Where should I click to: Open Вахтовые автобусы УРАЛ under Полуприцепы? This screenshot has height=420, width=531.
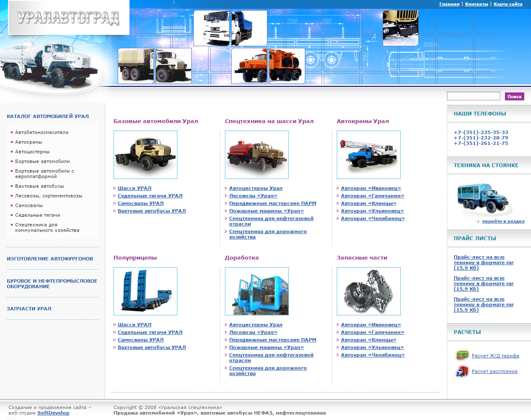coord(152,347)
